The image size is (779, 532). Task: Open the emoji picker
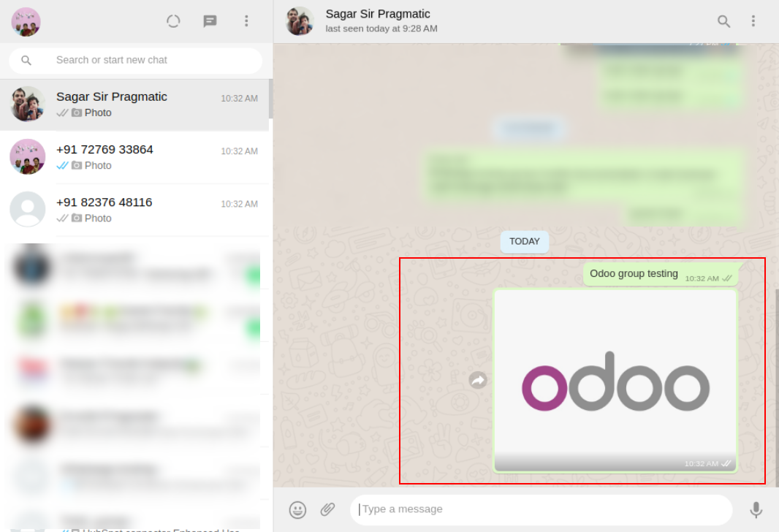click(297, 509)
